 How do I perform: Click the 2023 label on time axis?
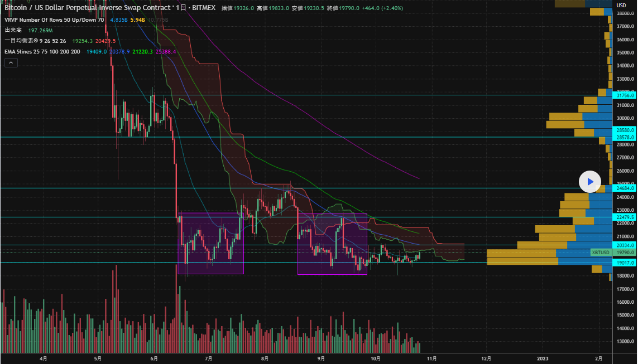543,358
